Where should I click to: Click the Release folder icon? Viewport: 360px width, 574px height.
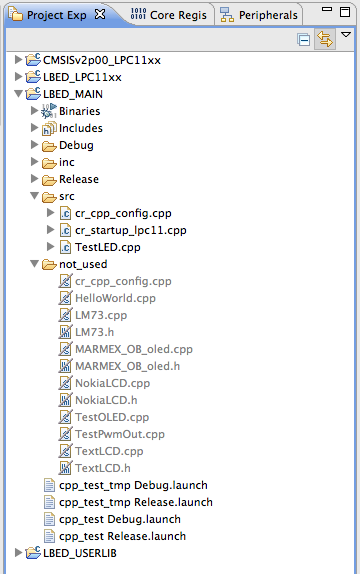[x=49, y=180]
